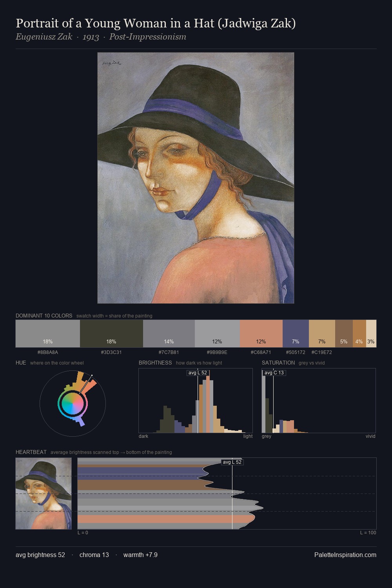
Task: Click the 'DOMINANT 10 COLORS' heading
Action: 44,316
